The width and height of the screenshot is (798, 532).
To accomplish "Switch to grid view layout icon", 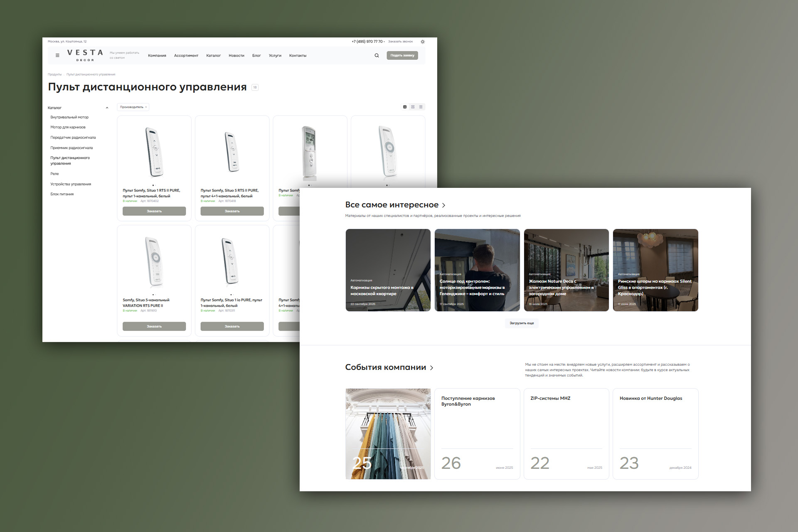I will (x=405, y=107).
